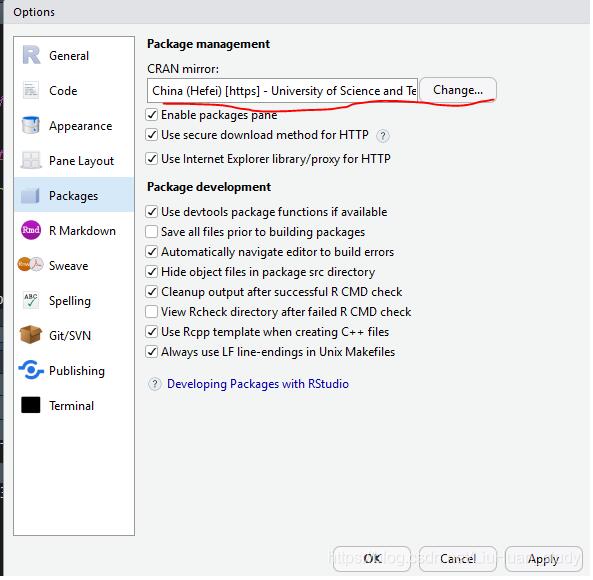Open Git/SVN box icon
The width and height of the screenshot is (593, 580).
31,335
